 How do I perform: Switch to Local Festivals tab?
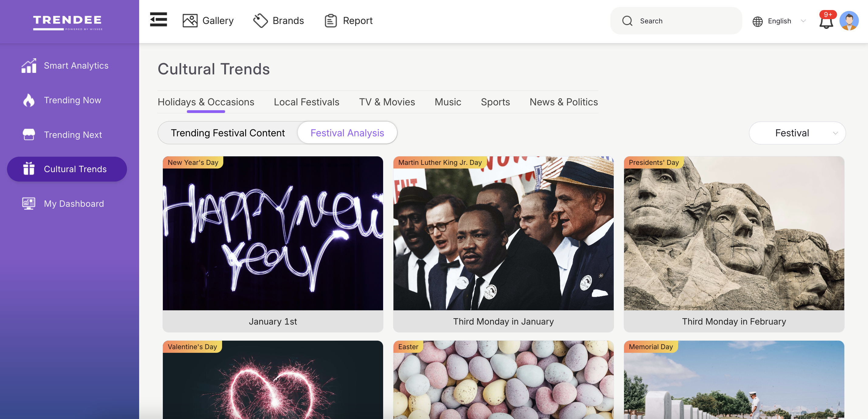(x=306, y=102)
